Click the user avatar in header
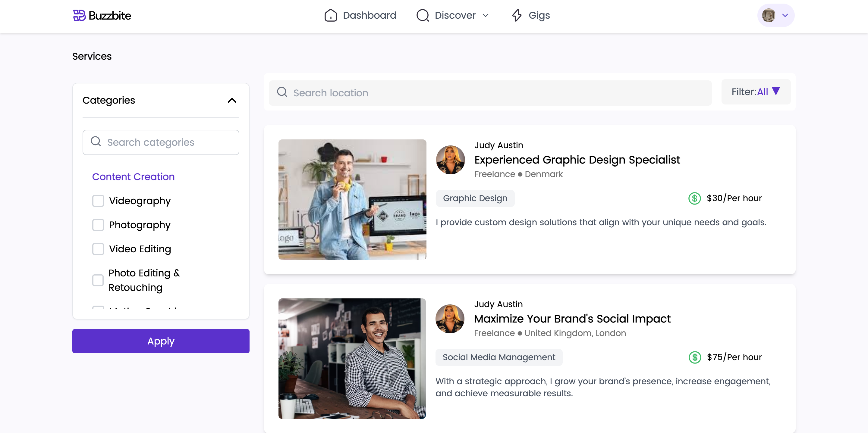 (x=768, y=15)
